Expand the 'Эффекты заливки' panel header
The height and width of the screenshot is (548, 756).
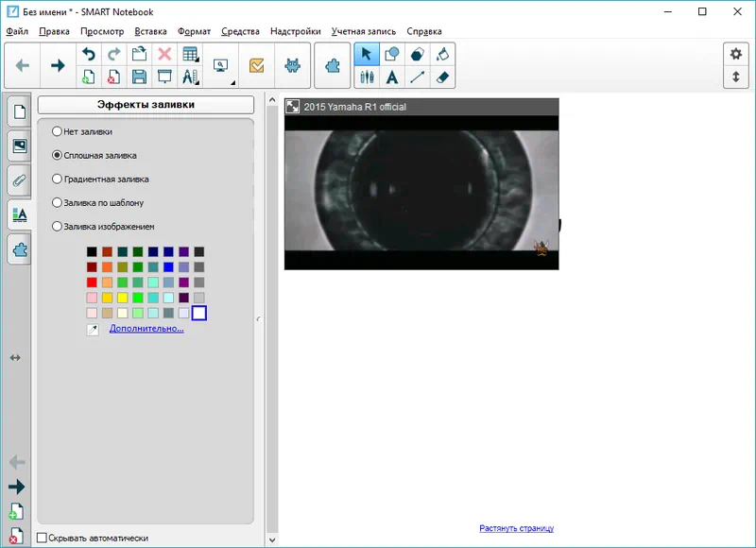(x=146, y=105)
